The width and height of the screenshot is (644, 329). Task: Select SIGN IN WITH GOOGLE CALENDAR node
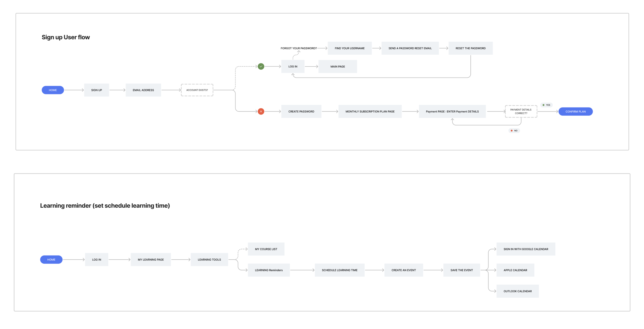pos(526,249)
